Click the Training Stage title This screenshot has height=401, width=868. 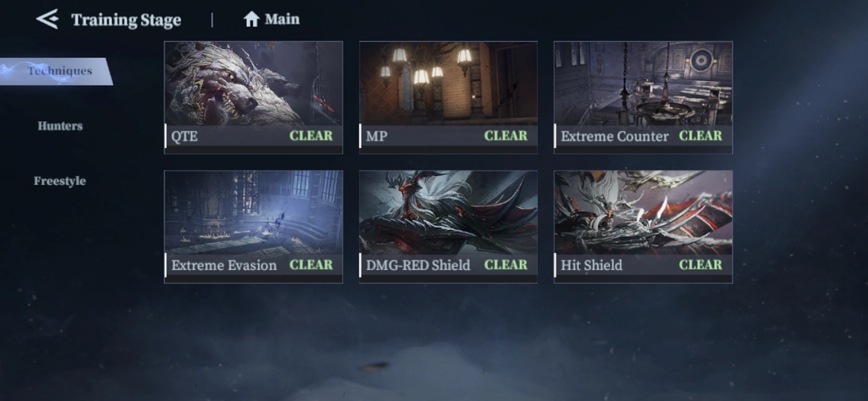(x=126, y=20)
